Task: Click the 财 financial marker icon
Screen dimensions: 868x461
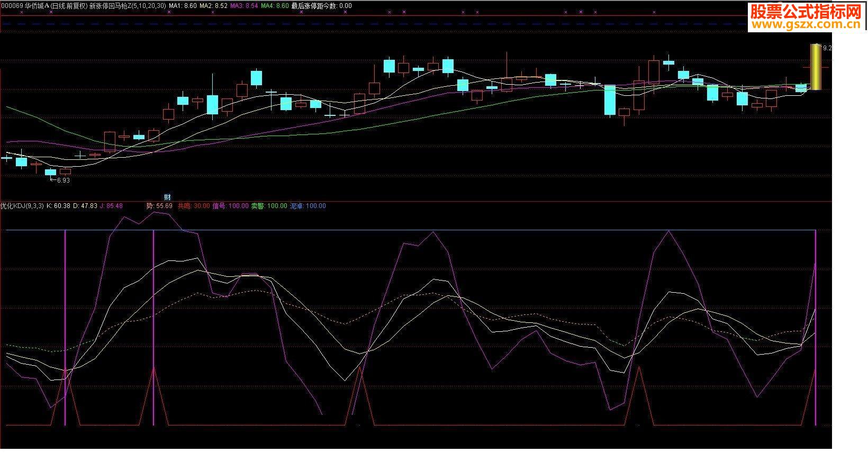Action: 167,197
